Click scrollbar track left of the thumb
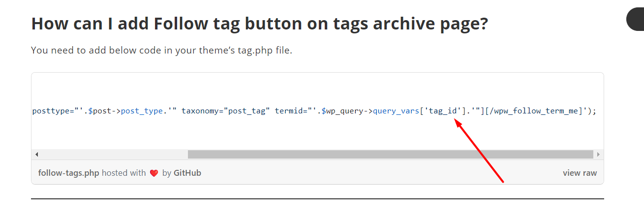Viewport: 644px width, 217px height. click(x=114, y=155)
